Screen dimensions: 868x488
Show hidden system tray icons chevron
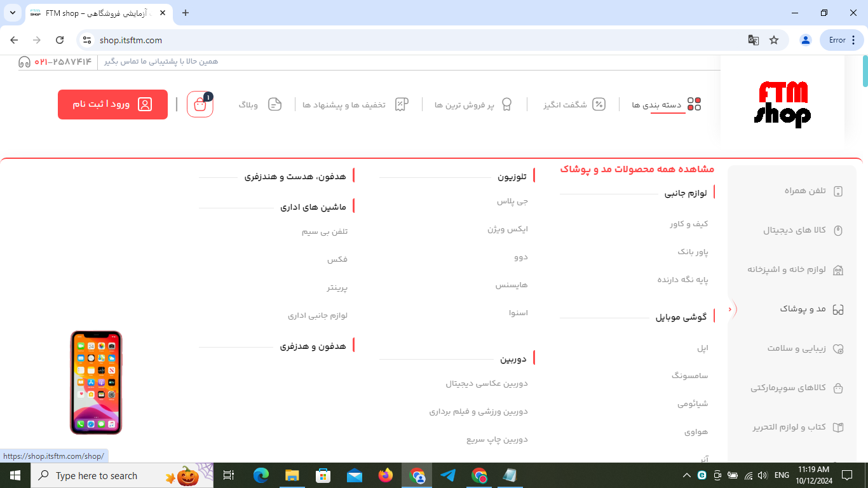coord(686,475)
